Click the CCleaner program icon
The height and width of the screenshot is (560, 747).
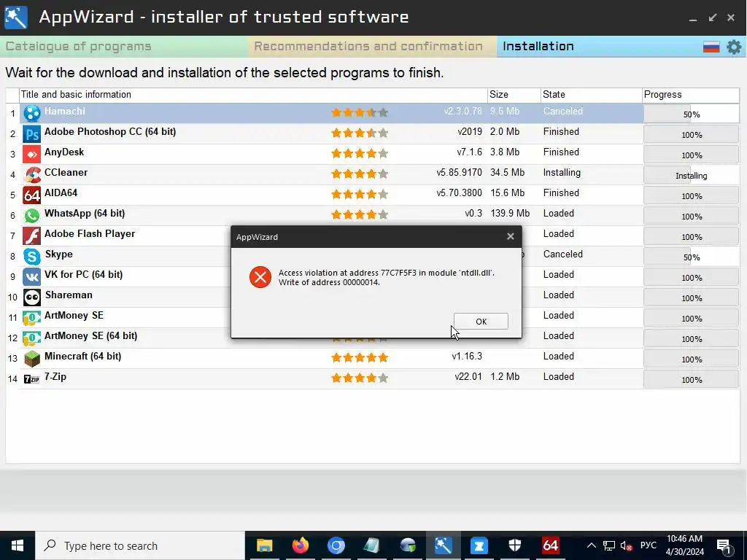32,175
